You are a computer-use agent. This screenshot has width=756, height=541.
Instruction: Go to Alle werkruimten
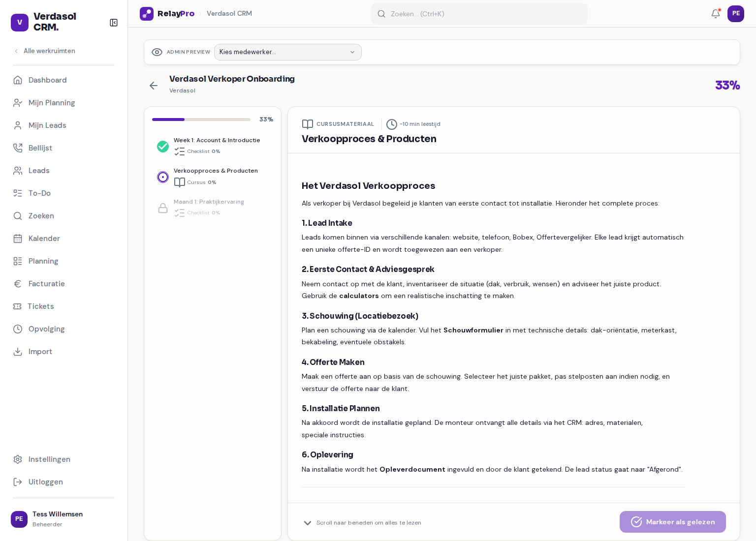click(45, 51)
